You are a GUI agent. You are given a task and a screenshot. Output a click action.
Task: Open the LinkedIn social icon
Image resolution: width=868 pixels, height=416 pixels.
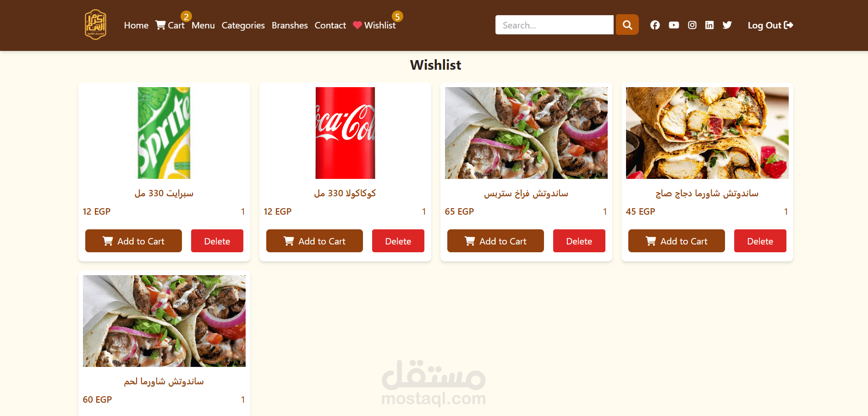point(709,25)
